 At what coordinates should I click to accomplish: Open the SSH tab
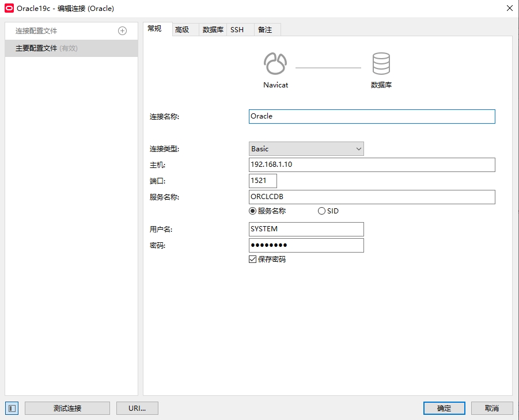[x=240, y=30]
